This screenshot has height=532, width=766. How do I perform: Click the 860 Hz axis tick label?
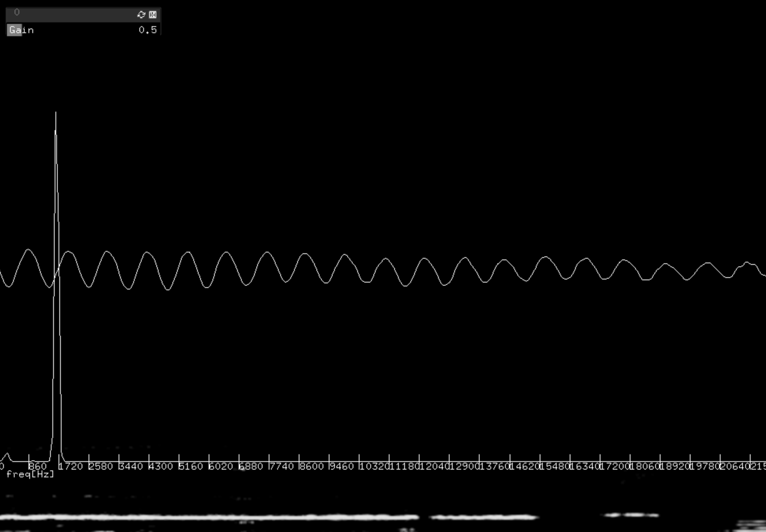38,467
